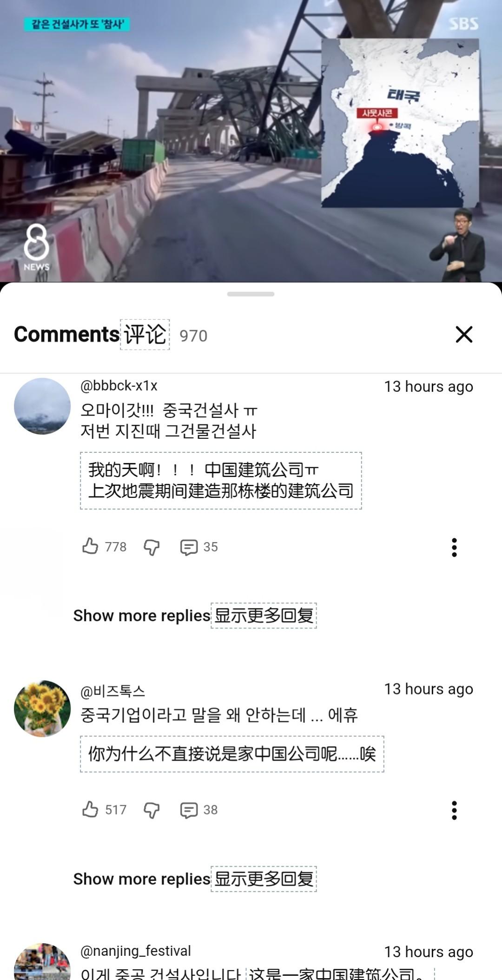This screenshot has width=502, height=980.
Task: Tap the @비즈톡스 username
Action: click(113, 691)
